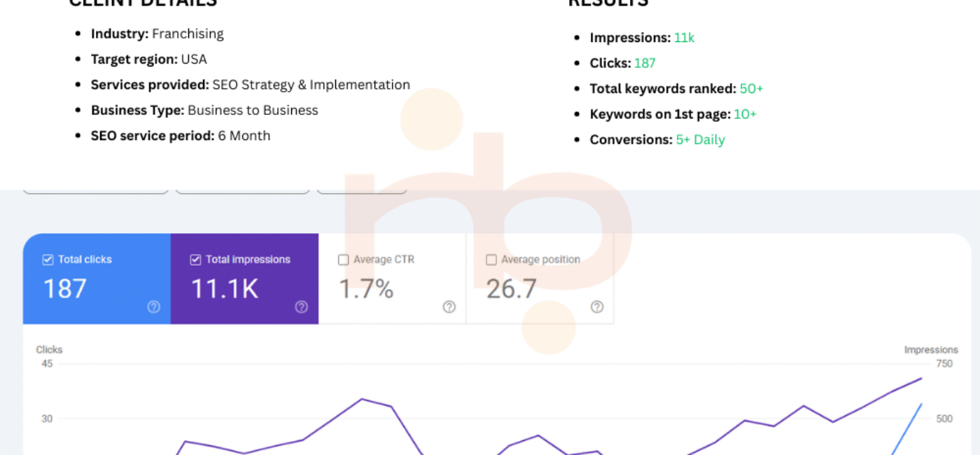Click Total keywords ranked: 50+ result

[x=676, y=89]
